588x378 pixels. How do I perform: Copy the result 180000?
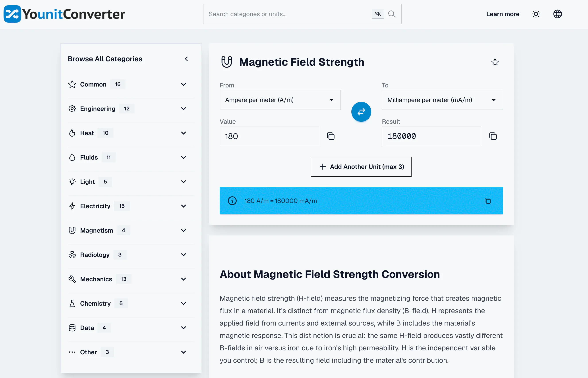(493, 136)
